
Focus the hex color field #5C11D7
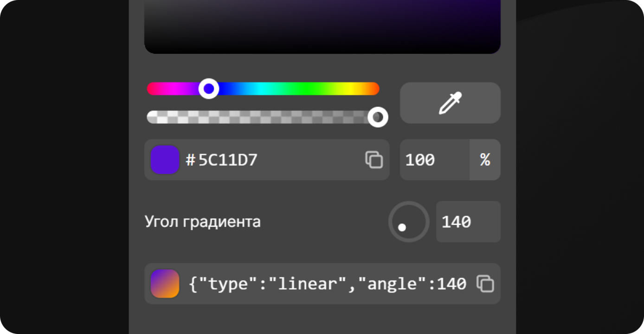point(267,160)
